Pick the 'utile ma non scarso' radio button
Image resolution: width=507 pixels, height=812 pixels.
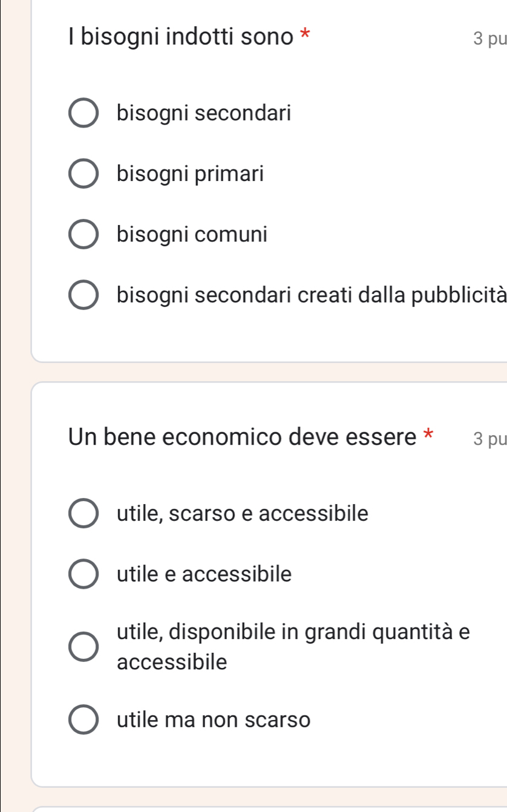point(83,720)
